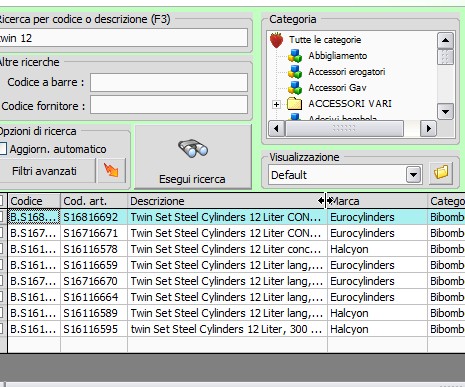Click the cubes icon beside Accessori erogatori
Screen dimensions: 465x387
295,72
